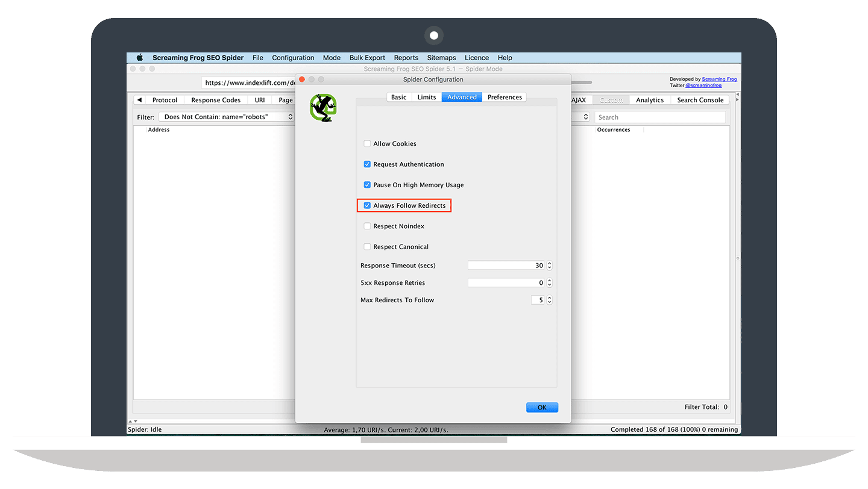Screen dimensions: 868x489
Task: Open Screaming Frog SEO Spider app menu
Action: pyautogui.click(x=198, y=58)
